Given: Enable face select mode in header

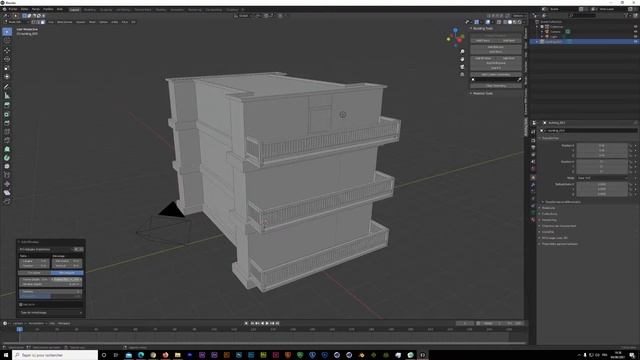Looking at the screenshot, I should (43, 22).
